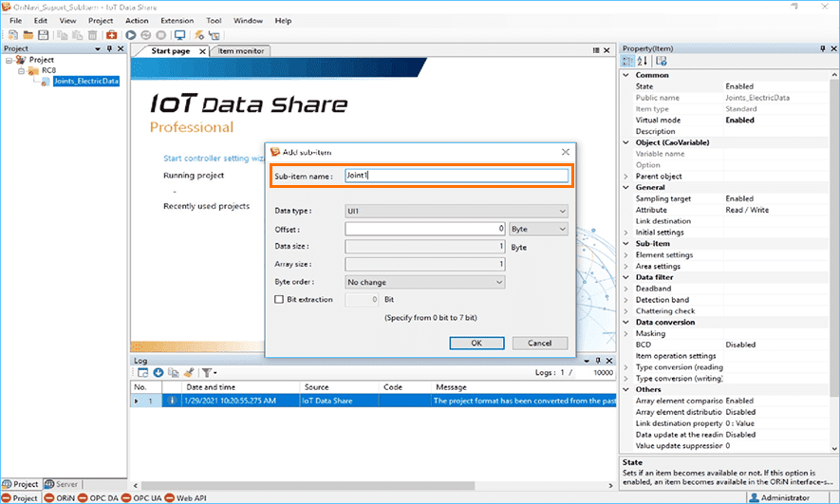Select Joints_ElectricData in project tree
Image resolution: width=840 pixels, height=504 pixels.
(x=85, y=82)
